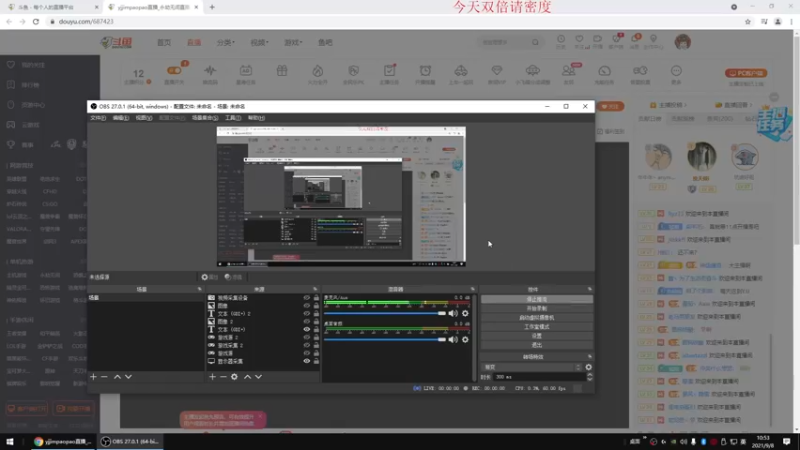Open the 场景集合(S) menu in OBS
800x450 pixels.
coord(205,118)
